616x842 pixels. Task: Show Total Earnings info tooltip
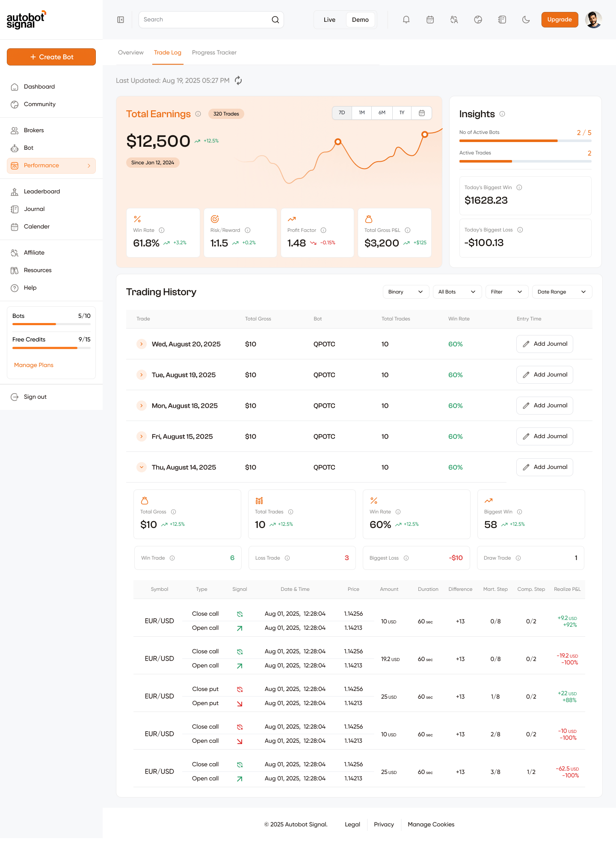pyautogui.click(x=198, y=114)
